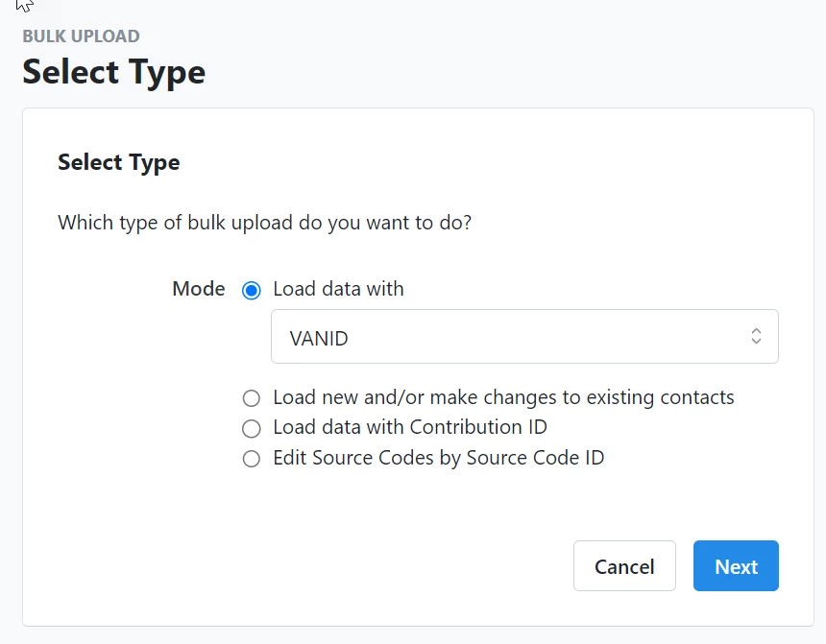
Task: Click the blue Next button
Action: coord(736,565)
